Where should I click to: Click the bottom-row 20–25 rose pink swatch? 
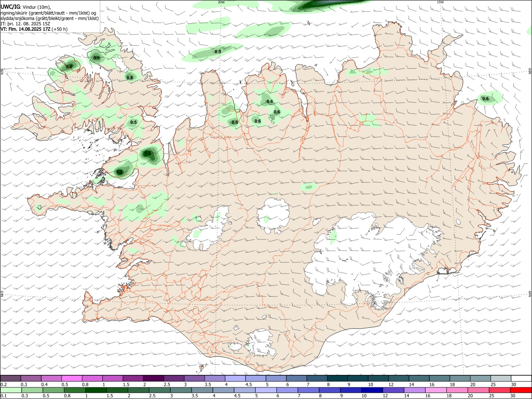[478, 390]
